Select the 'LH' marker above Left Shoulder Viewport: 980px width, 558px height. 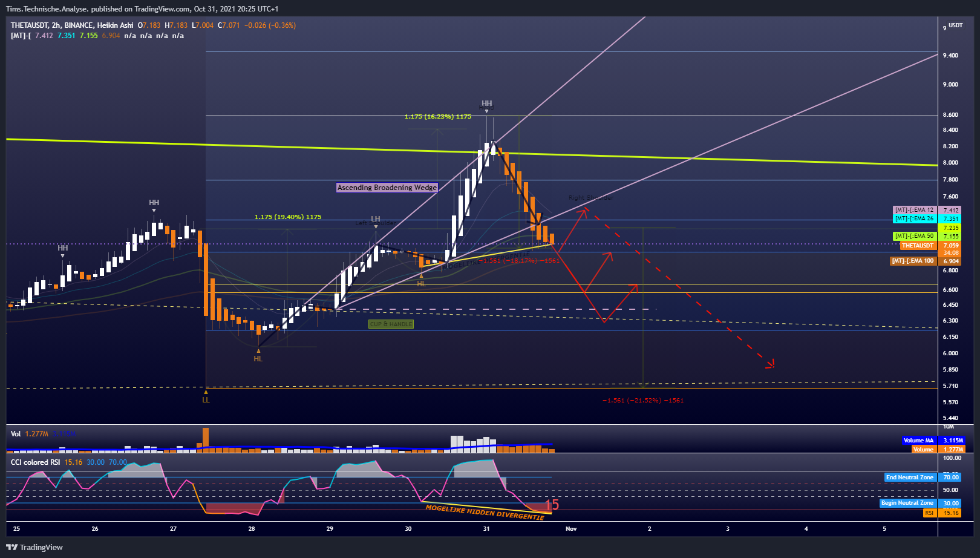click(x=376, y=218)
